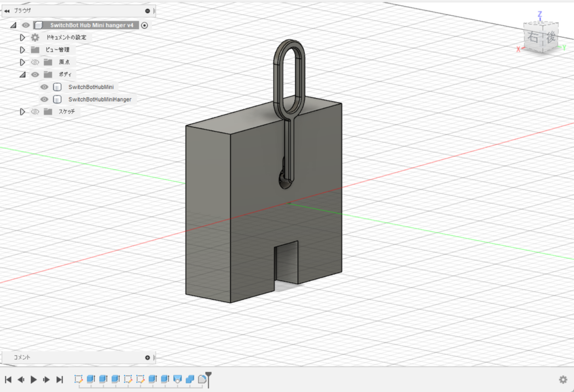
Task: Select the first extrude feature in the timeline
Action: point(90,379)
